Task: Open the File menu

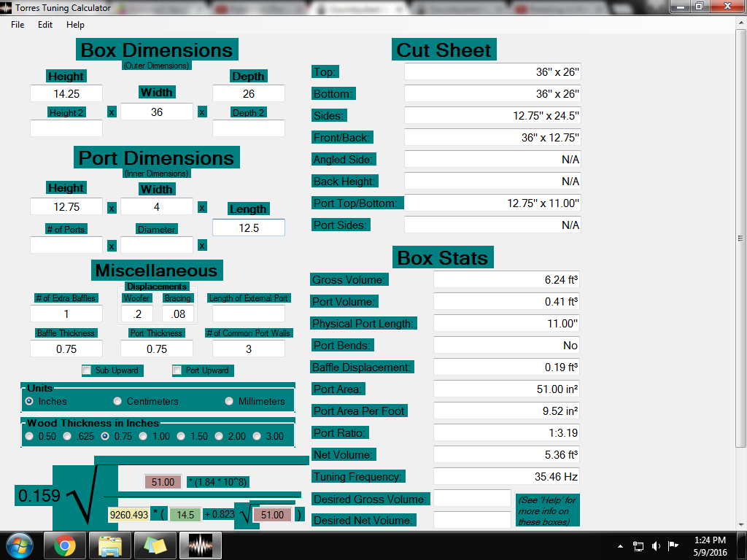Action: (x=18, y=25)
